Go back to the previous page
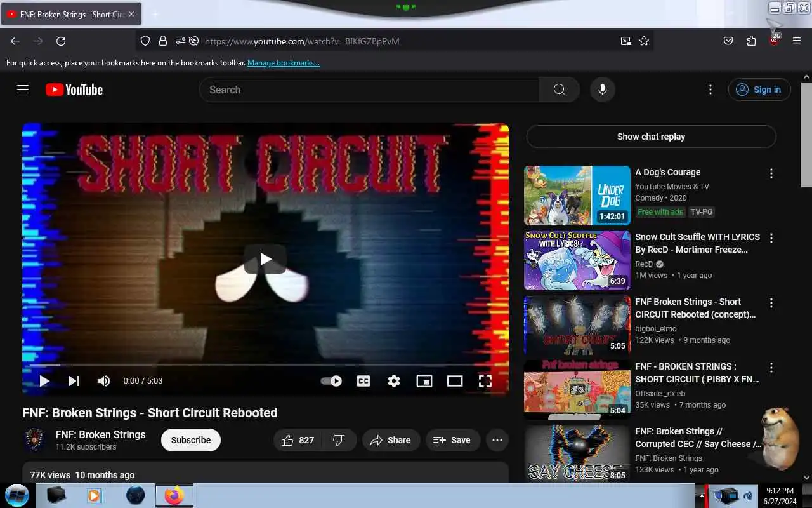The height and width of the screenshot is (508, 812). pyautogui.click(x=15, y=41)
